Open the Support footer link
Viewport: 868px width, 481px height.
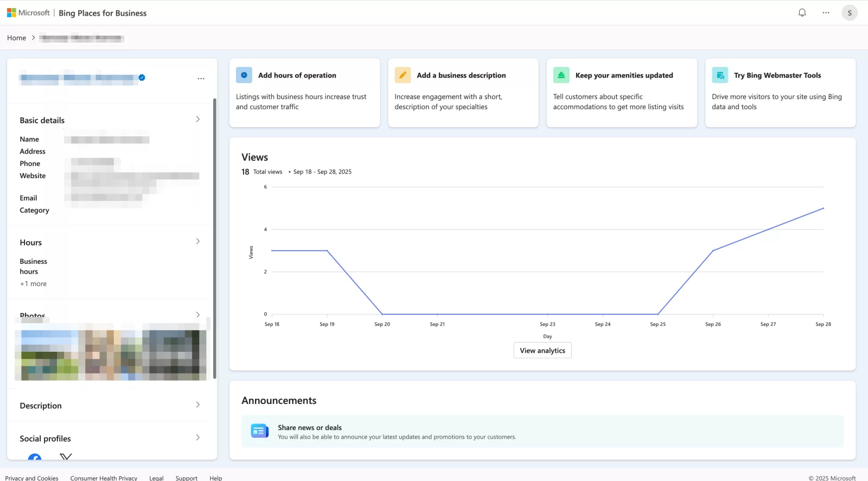coord(186,478)
